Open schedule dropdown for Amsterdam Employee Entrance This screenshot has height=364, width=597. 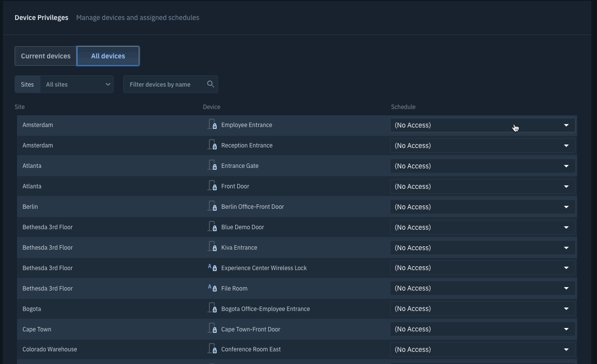(483, 125)
